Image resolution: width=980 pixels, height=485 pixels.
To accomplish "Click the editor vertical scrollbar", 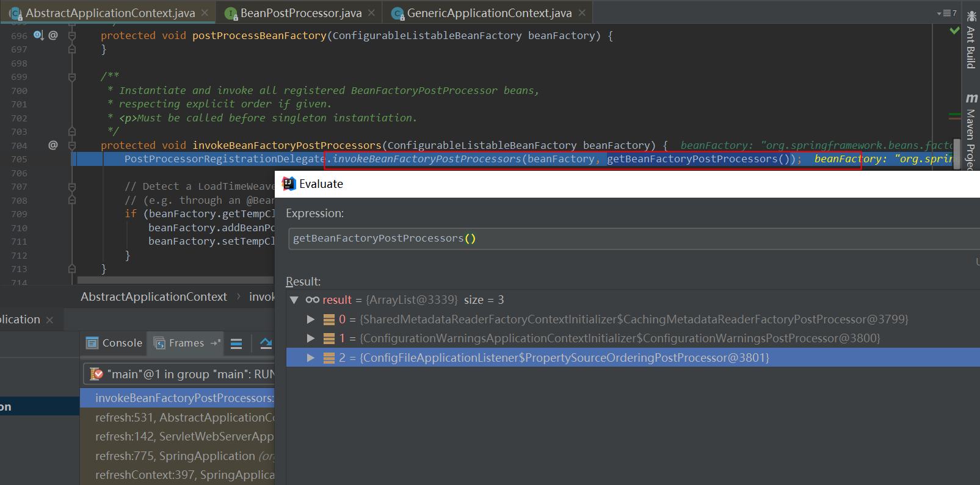I will coord(957,155).
